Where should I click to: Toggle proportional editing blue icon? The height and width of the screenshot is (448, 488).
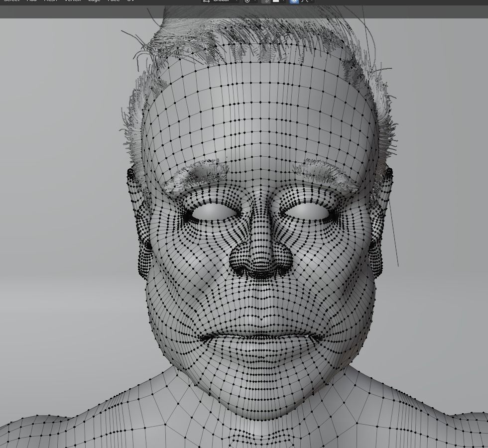pyautogui.click(x=294, y=1)
